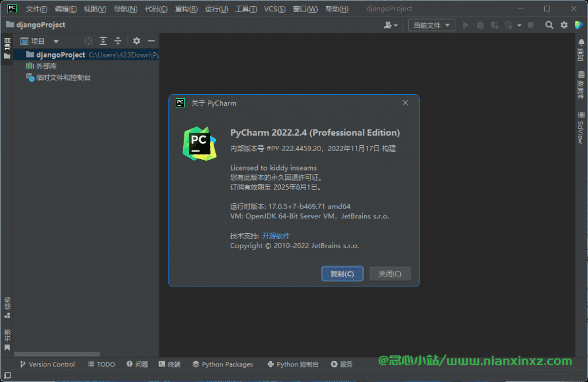588x382 pixels.
Task: Open the Terminal (终端) tab
Action: click(169, 364)
